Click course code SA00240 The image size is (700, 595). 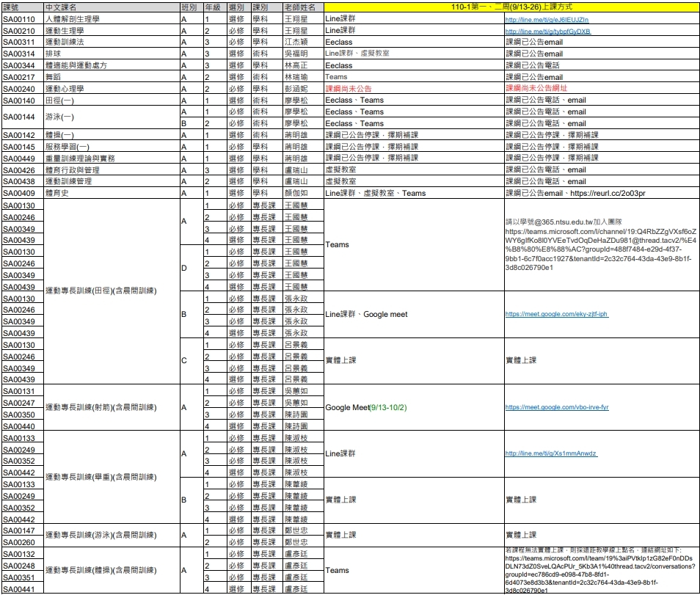[x=19, y=89]
